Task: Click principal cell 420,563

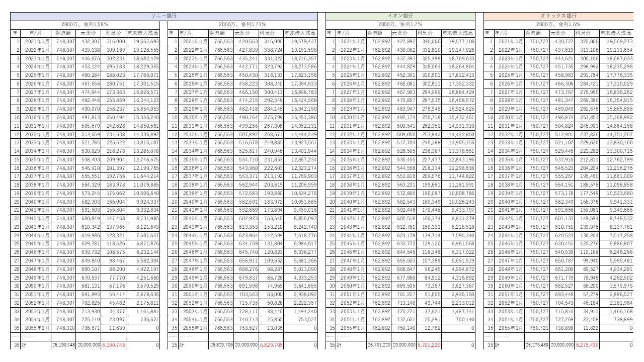Action: coord(247,41)
